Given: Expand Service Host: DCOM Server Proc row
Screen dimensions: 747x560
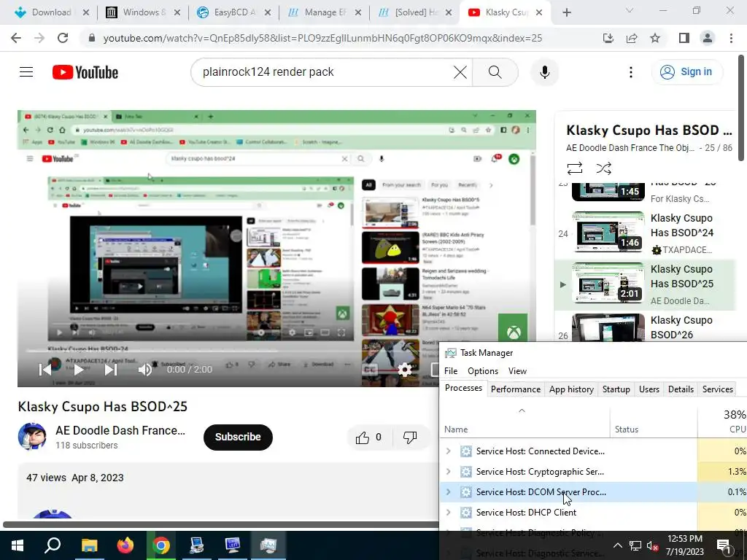Looking at the screenshot, I should 449,492.
